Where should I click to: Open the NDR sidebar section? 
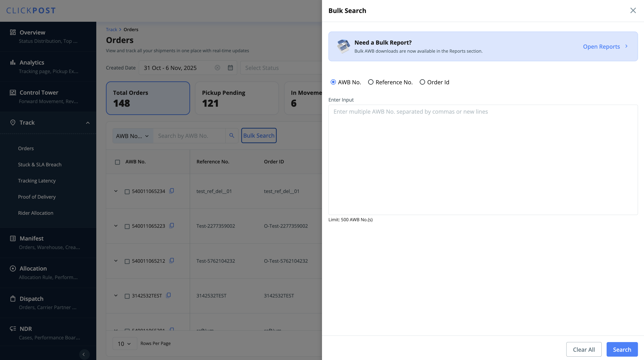coord(26,329)
